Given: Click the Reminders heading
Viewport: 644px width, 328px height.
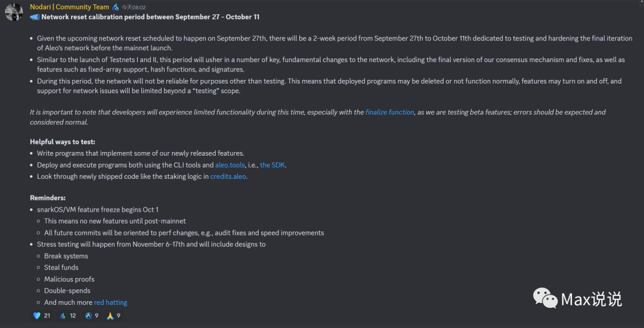Looking at the screenshot, I should pyautogui.click(x=48, y=198).
